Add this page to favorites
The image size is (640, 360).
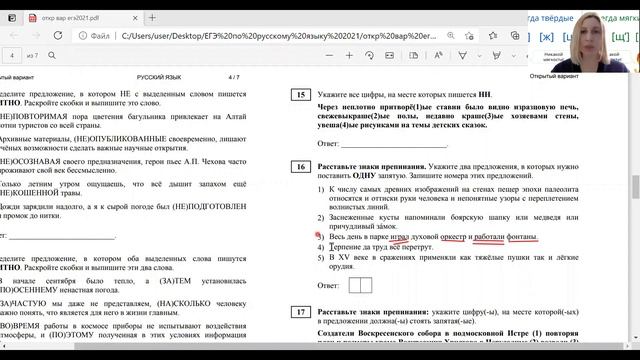click(x=469, y=36)
